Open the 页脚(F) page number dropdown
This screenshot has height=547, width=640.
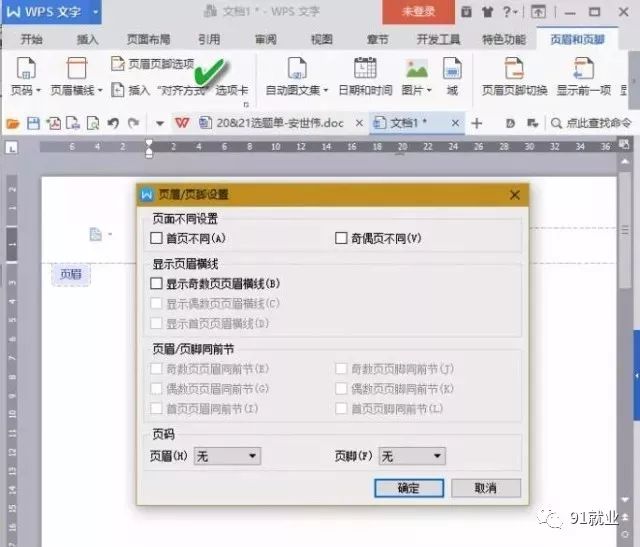(412, 456)
